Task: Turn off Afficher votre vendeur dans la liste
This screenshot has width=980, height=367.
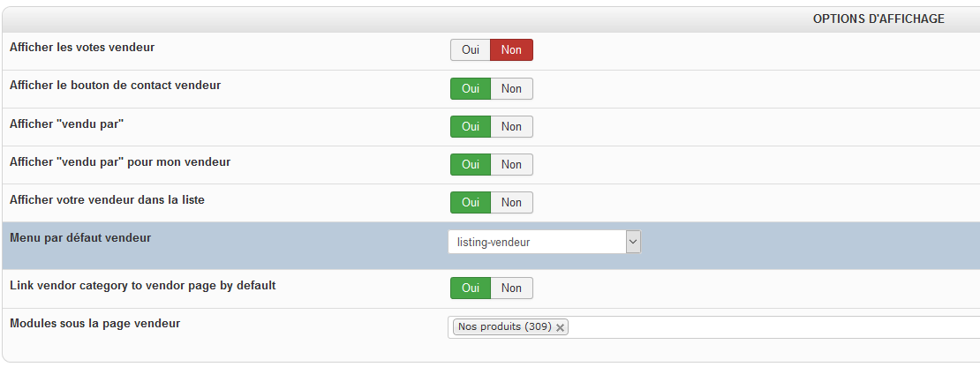Action: (511, 203)
